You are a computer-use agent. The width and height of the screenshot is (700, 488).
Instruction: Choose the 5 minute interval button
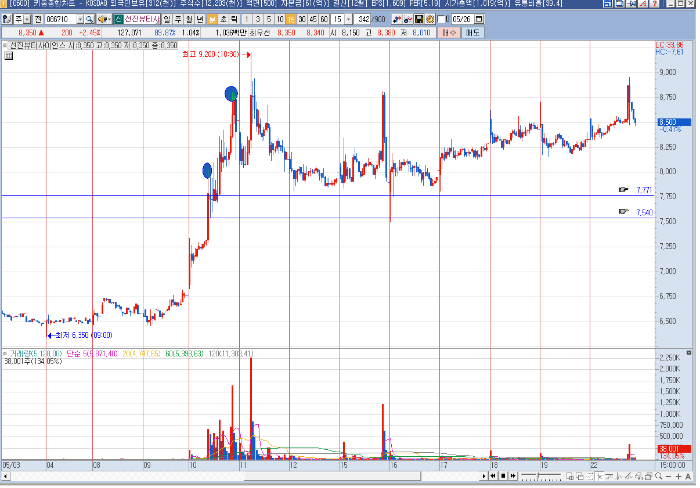coord(269,19)
